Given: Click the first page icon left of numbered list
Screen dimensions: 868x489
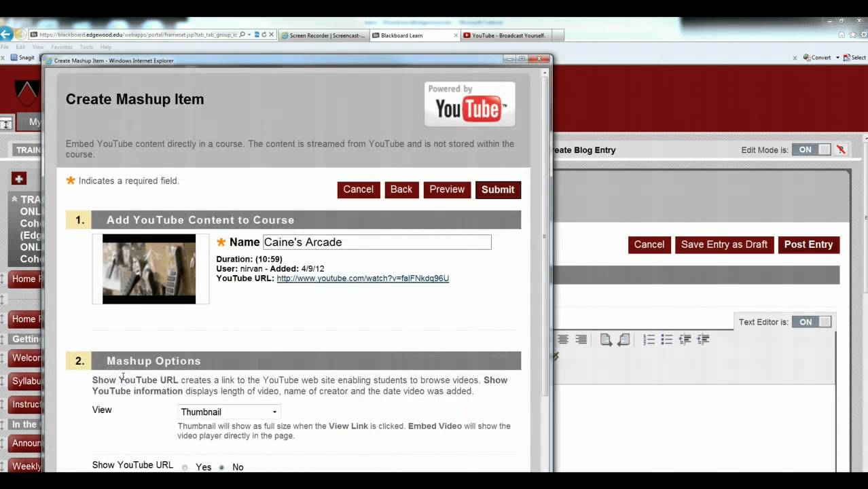Looking at the screenshot, I should pos(606,339).
